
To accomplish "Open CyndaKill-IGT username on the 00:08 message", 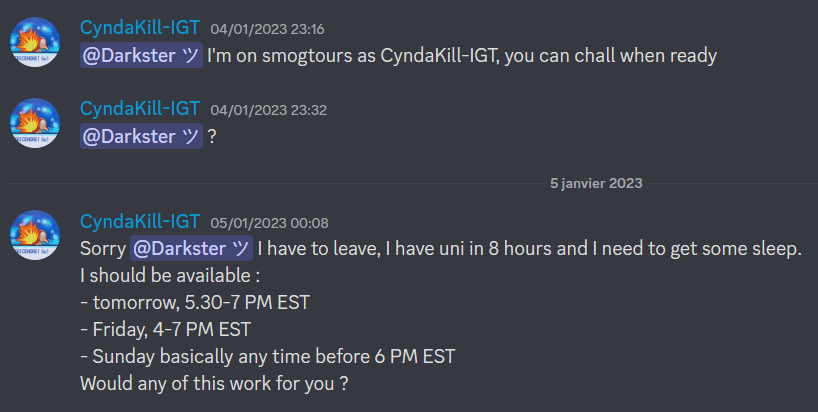I will pos(140,221).
